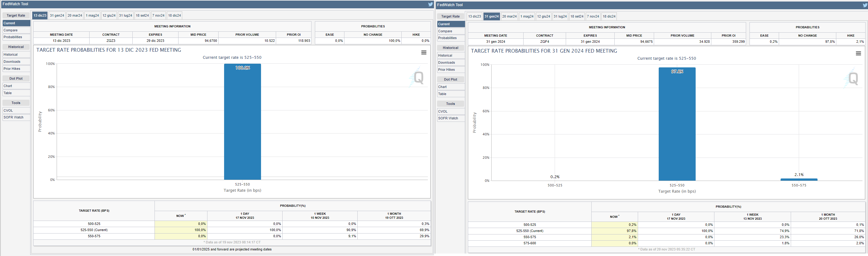Viewport: 868px width, 256px height.
Task: Open Prior Hikes in right panel sidebar
Action: tap(451, 70)
